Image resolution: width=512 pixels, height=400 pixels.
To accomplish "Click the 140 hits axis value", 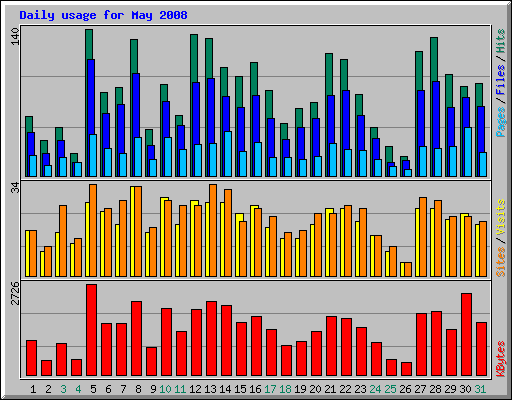I will [x=15, y=36].
